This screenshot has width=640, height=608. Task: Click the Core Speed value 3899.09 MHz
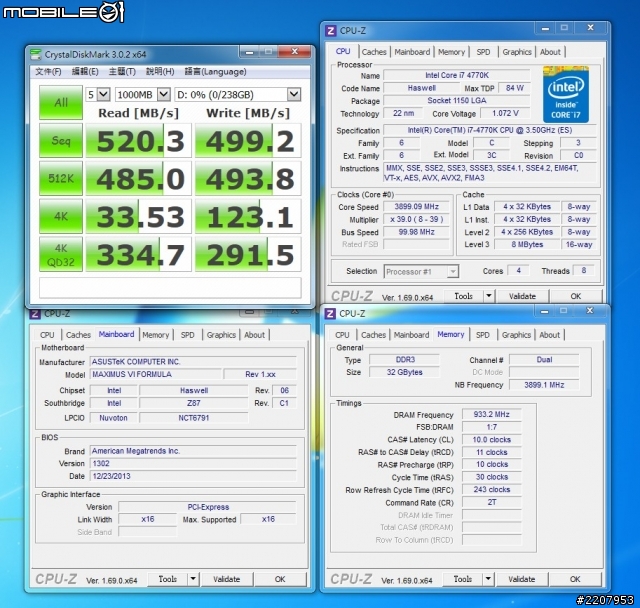tap(416, 206)
